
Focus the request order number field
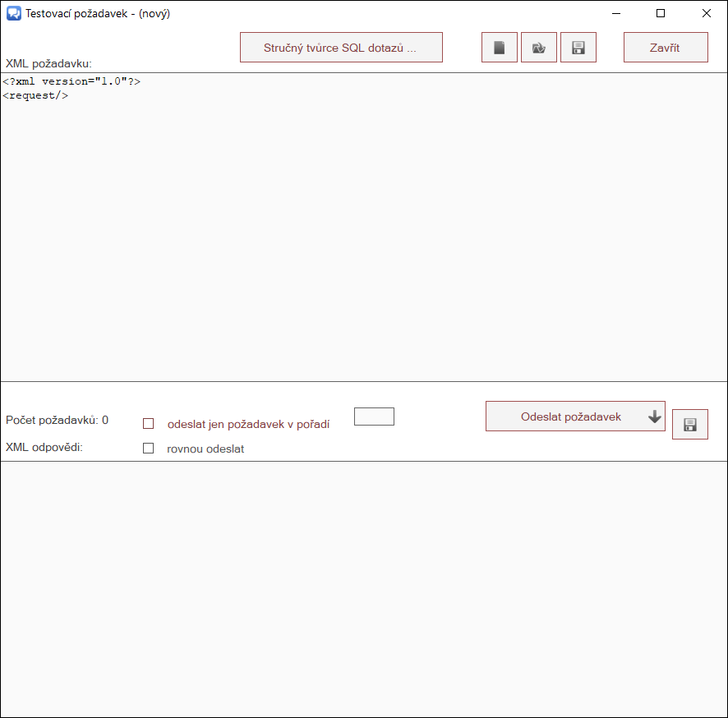(x=374, y=417)
